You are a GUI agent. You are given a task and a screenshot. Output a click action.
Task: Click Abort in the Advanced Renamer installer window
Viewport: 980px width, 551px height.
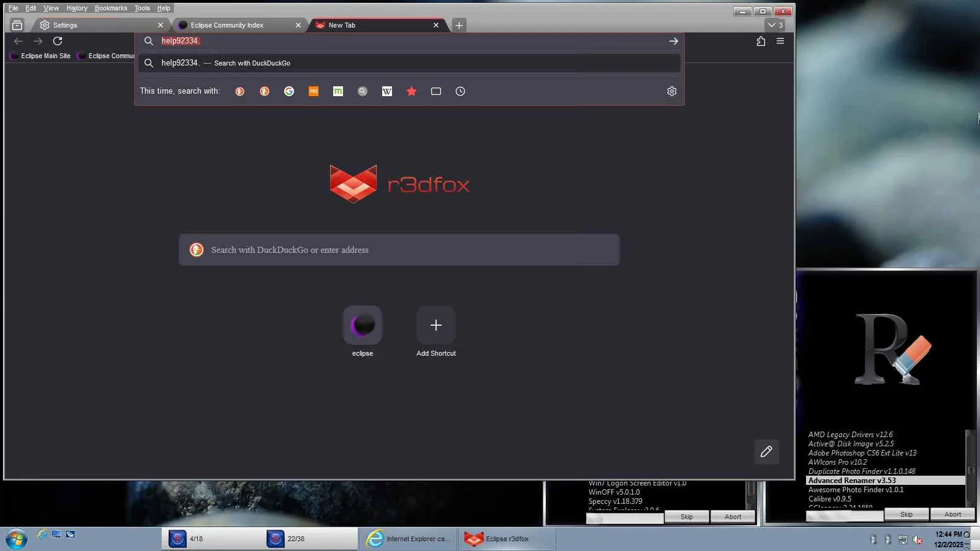pos(952,514)
